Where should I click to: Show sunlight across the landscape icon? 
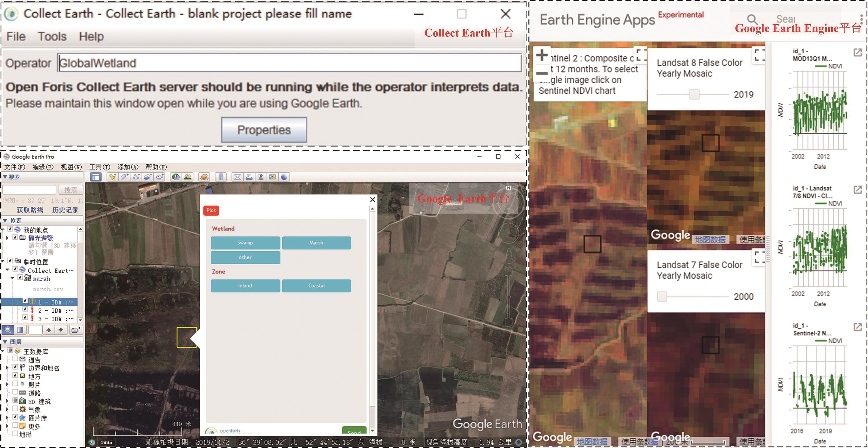187,177
